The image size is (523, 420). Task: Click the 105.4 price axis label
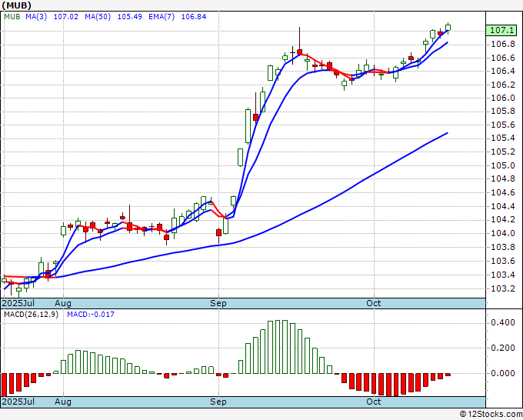[502, 138]
